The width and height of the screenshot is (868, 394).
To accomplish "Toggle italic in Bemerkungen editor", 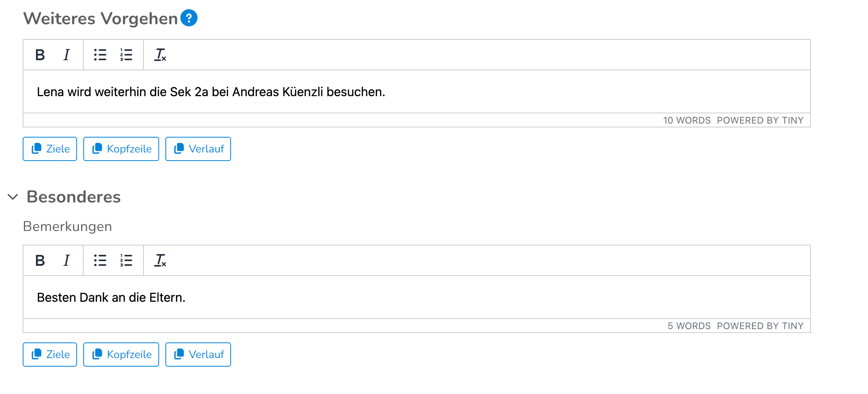I will (x=66, y=261).
